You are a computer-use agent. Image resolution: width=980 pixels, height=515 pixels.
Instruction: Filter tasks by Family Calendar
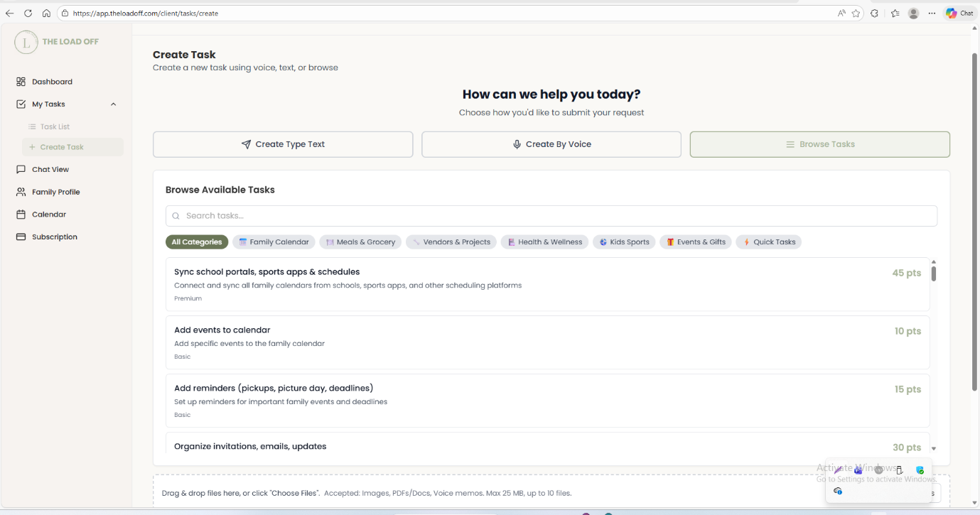(274, 242)
